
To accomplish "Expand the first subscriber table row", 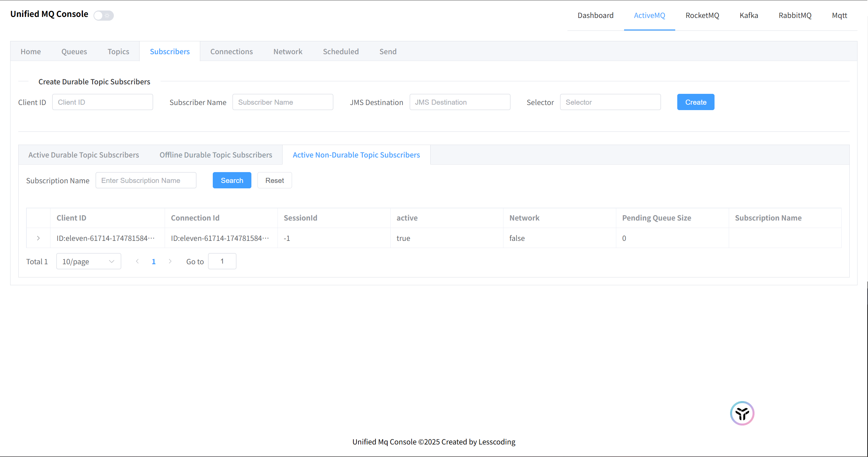I will pos(38,238).
